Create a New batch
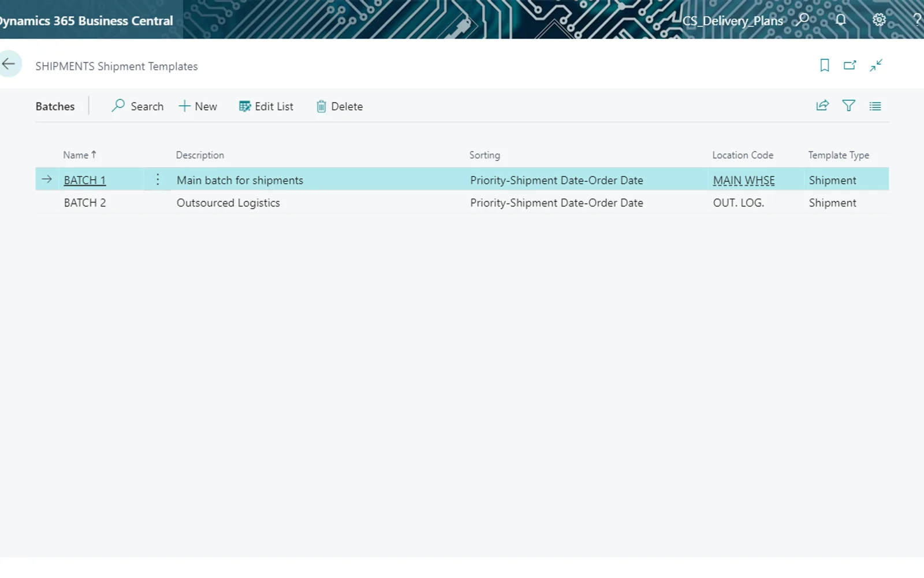This screenshot has width=924, height=578. (x=198, y=106)
